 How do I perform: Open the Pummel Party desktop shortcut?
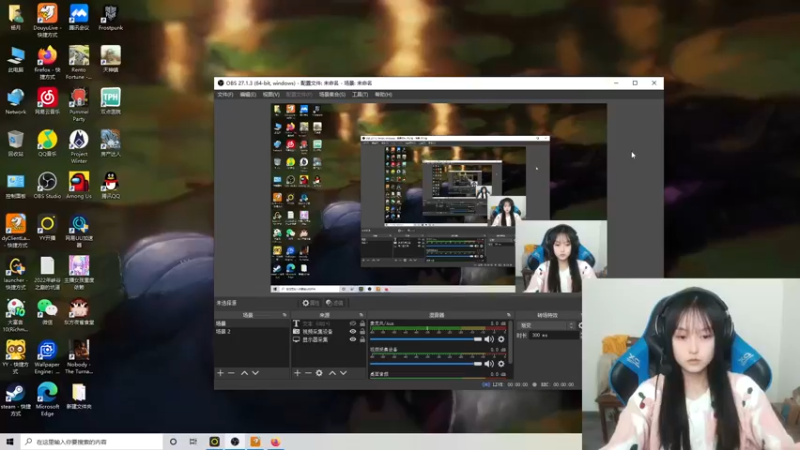79,104
